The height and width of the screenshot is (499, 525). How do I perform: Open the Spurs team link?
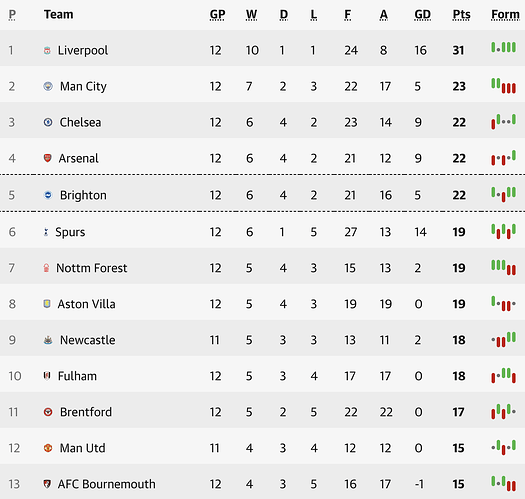70,232
